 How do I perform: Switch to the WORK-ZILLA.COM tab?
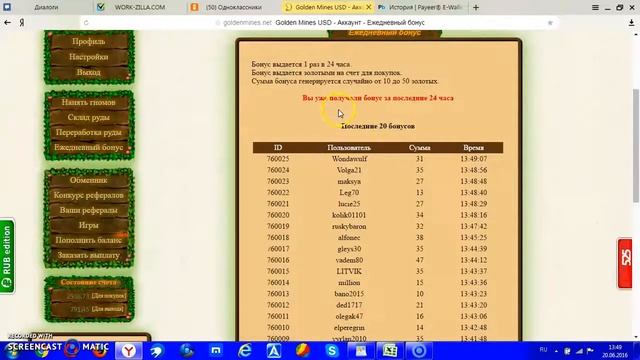pyautogui.click(x=140, y=7)
